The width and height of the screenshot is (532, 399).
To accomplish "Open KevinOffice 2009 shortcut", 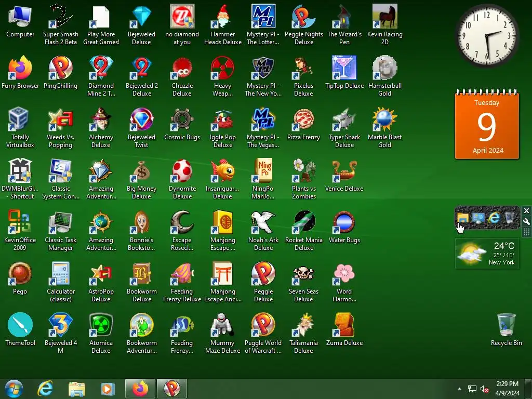I will 20,222.
